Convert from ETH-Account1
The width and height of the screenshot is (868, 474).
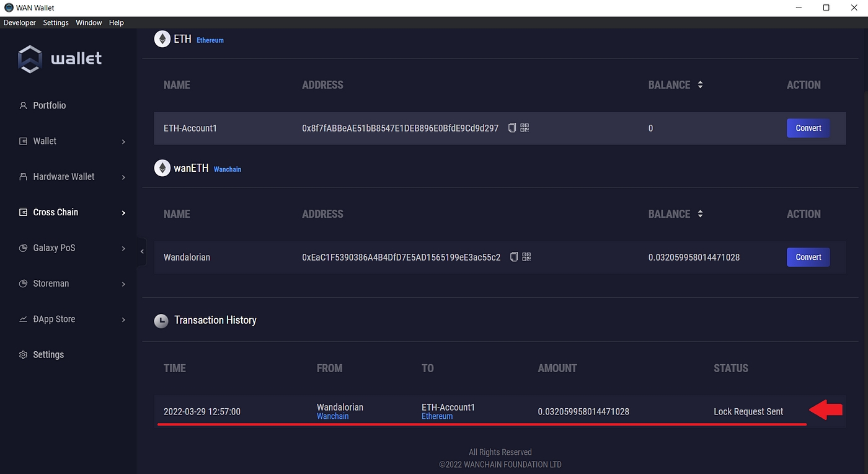click(808, 128)
